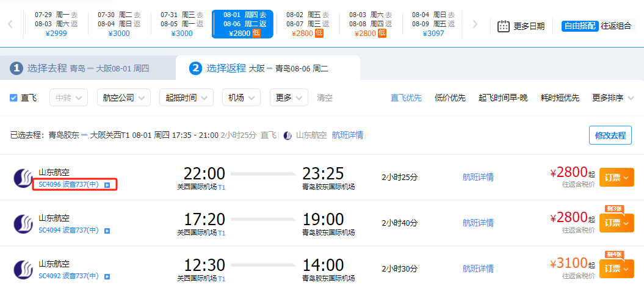The image size is (644, 288).
Task: Switch to 选择去程 outbound tab
Action: pyautogui.click(x=87, y=68)
